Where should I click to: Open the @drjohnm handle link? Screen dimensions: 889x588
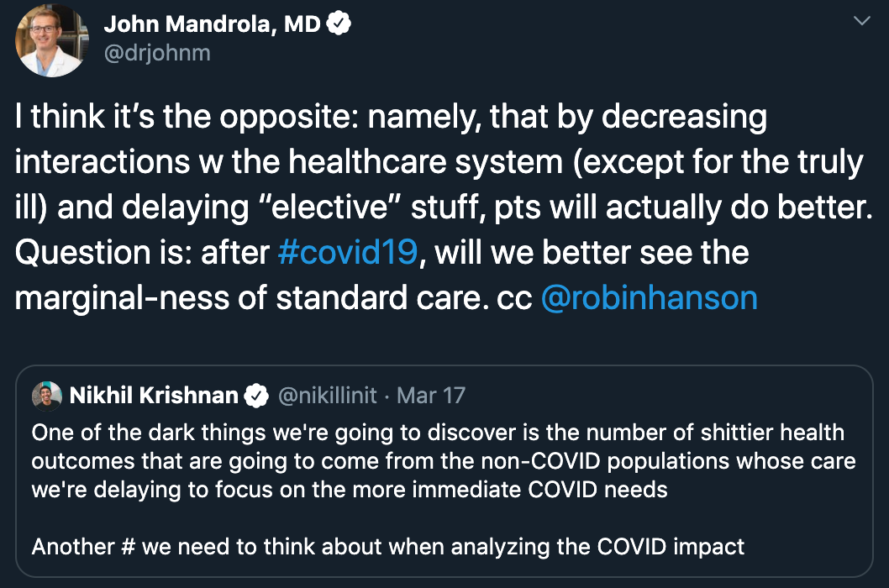click(157, 53)
